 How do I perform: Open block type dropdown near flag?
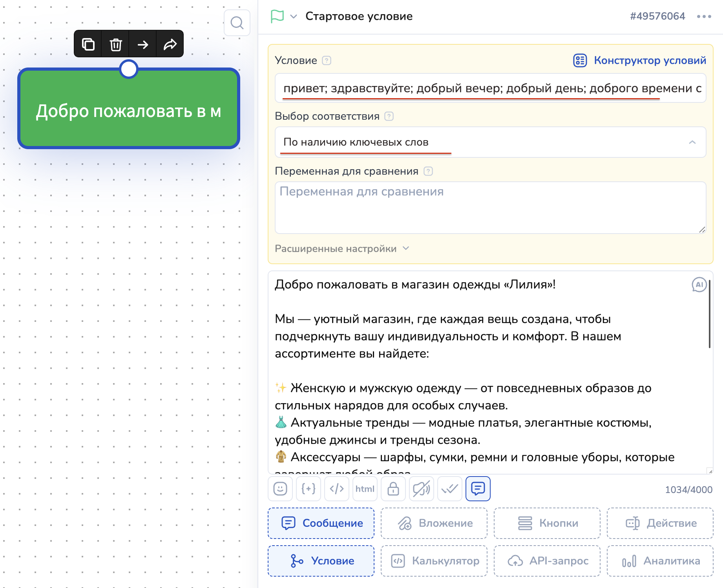294,16
